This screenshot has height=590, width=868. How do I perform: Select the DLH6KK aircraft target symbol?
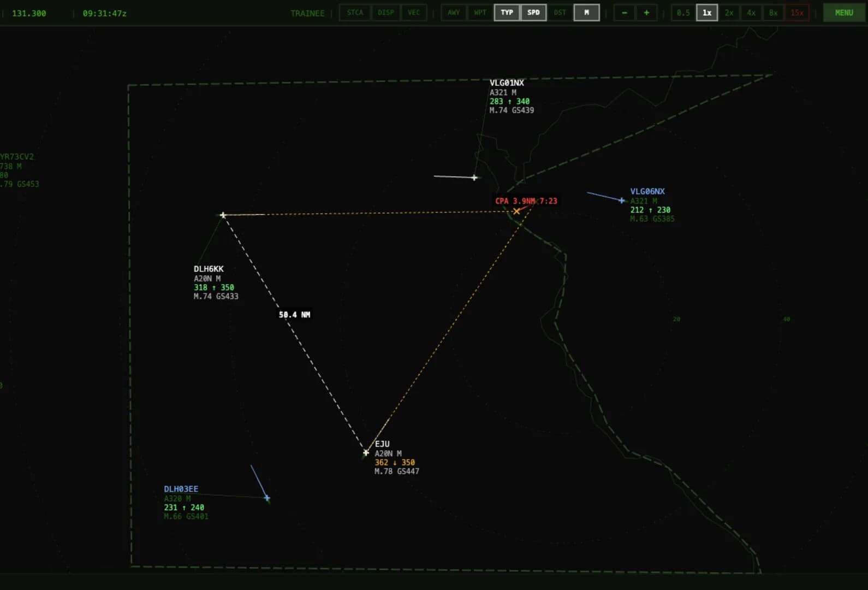(223, 215)
